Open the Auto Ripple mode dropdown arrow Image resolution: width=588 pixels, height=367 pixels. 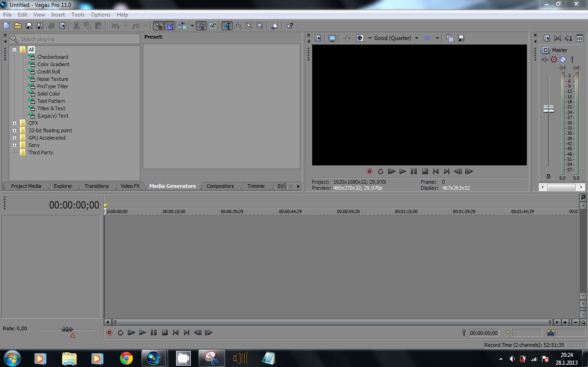192,26
